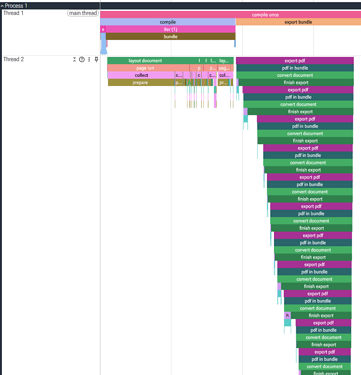The width and height of the screenshot is (361, 375).
Task: Open the Thread 2 more-options menu
Action: click(x=89, y=59)
